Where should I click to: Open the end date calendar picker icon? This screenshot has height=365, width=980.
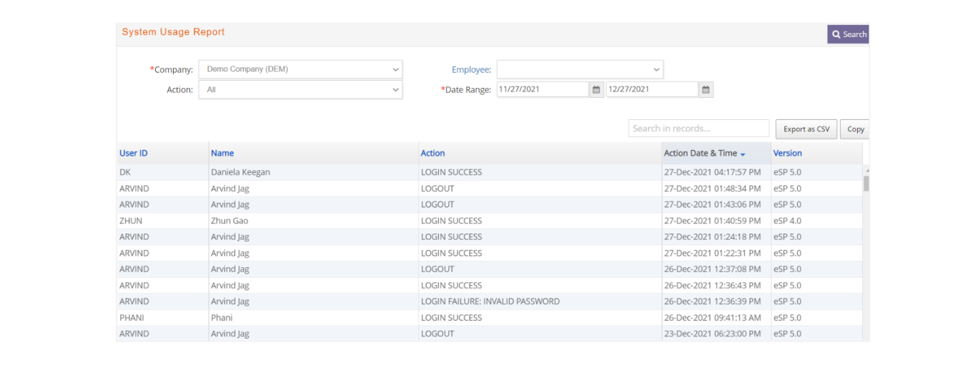706,90
